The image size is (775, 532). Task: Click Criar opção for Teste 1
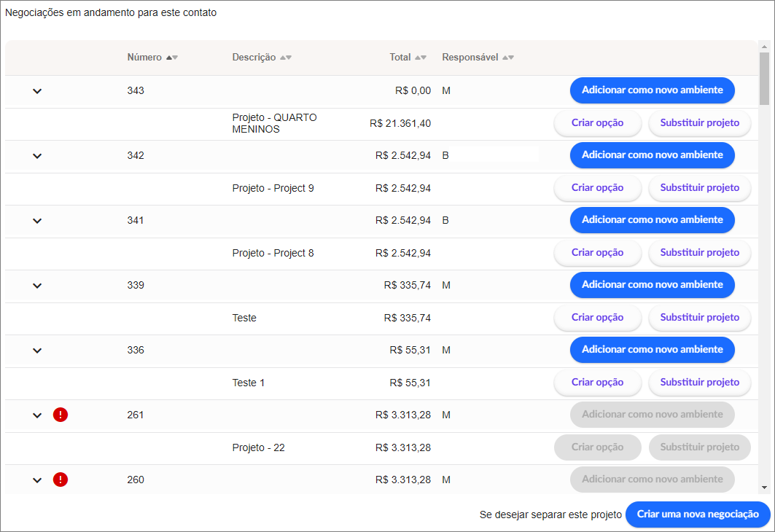tap(597, 383)
